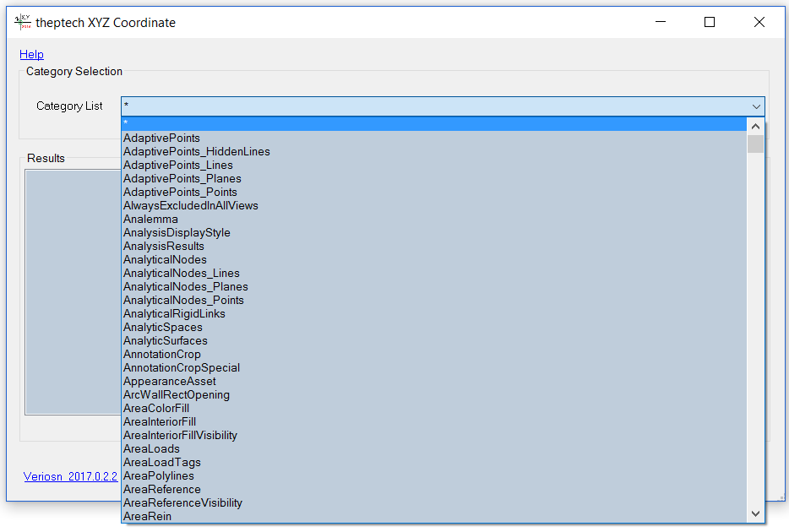Screen dimensions: 789x532
Task: Pick AnnotationCropSpecial from the list
Action: tap(433, 367)
